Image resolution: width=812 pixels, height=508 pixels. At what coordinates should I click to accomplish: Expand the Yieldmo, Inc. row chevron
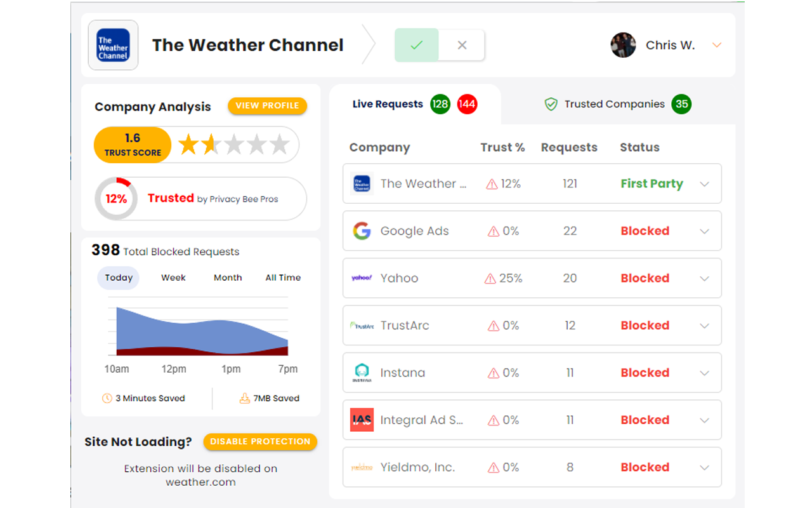704,467
